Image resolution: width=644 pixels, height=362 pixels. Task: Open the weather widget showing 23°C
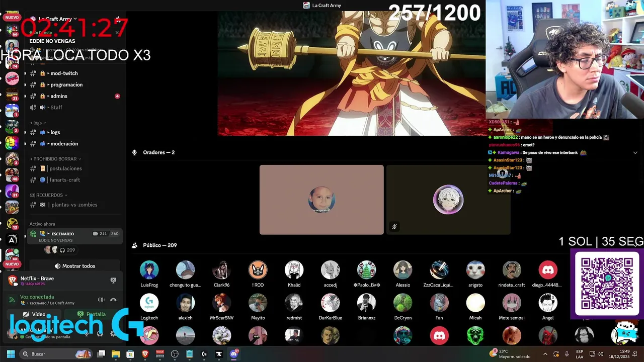511,354
